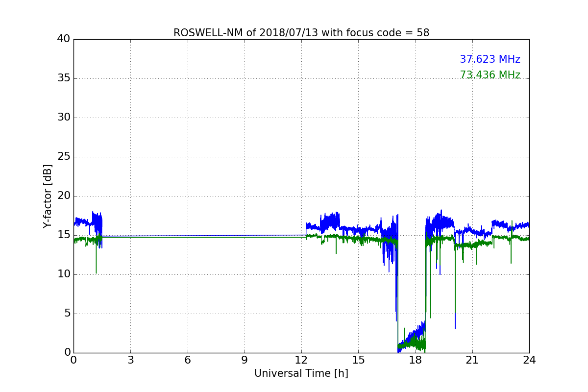Click the y-axis tick label 30
This screenshot has height=392, width=588.
pos(64,118)
